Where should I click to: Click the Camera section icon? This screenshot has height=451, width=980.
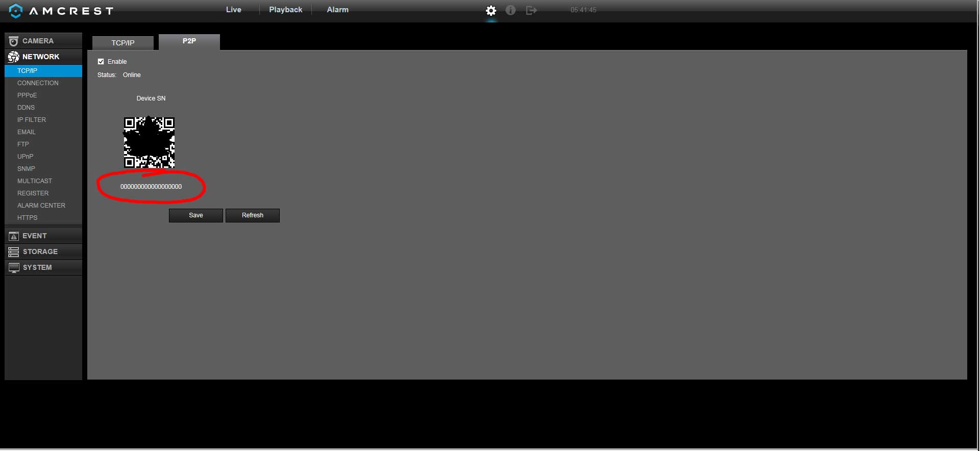click(14, 41)
